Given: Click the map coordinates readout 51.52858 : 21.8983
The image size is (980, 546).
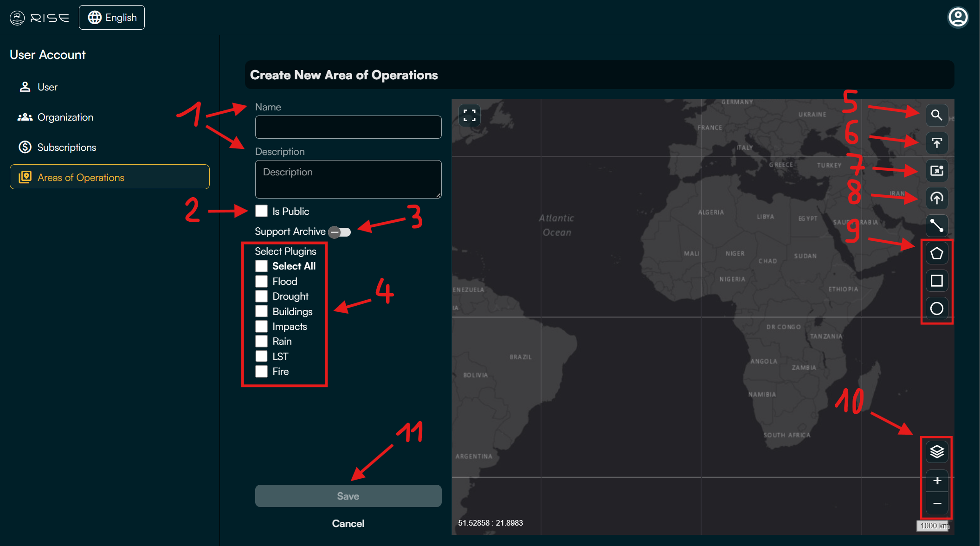Looking at the screenshot, I should (490, 523).
